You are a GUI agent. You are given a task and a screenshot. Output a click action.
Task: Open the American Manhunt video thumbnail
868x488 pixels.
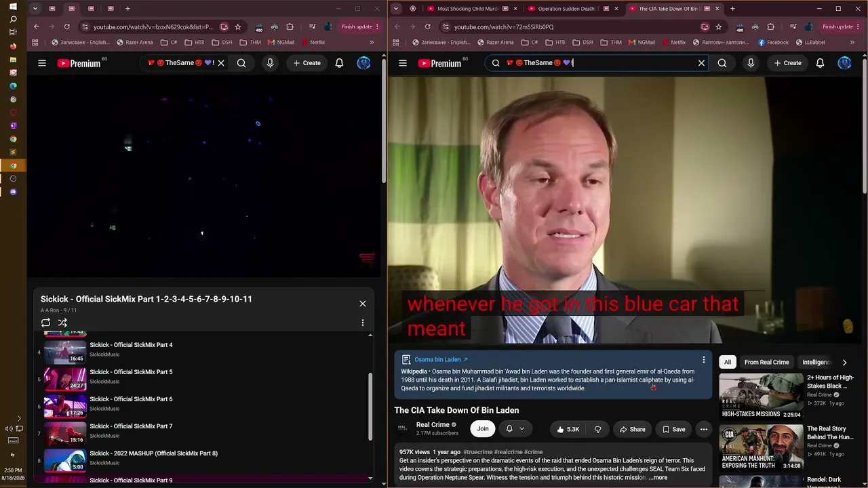[x=761, y=448]
